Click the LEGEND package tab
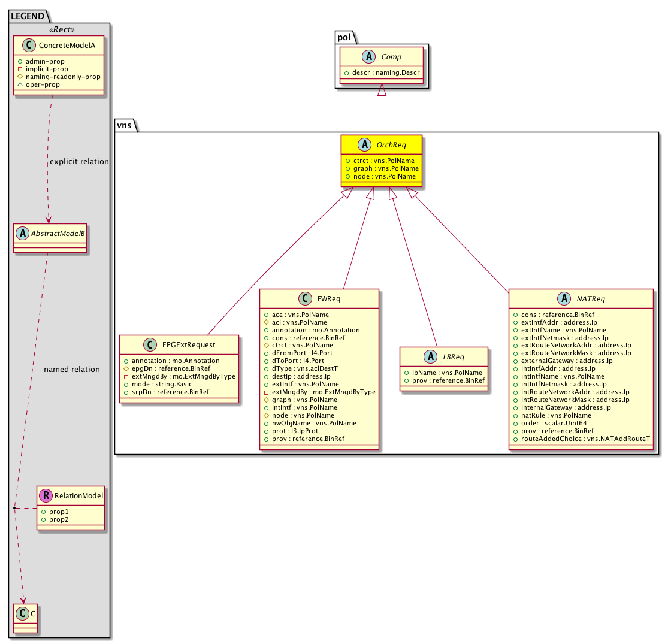 (27, 16)
